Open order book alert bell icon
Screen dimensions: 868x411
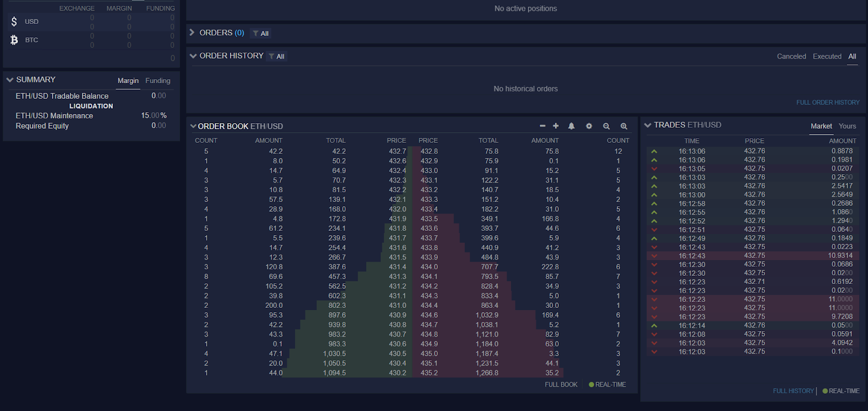point(571,126)
